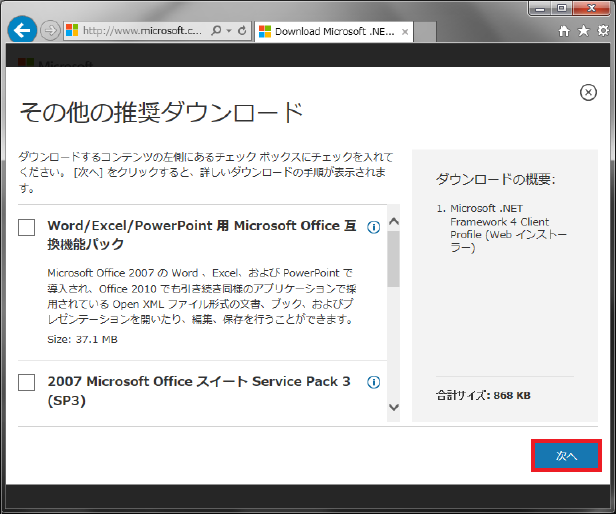616x514 pixels.
Task: Click the list scrollbar up arrow
Action: click(394, 221)
